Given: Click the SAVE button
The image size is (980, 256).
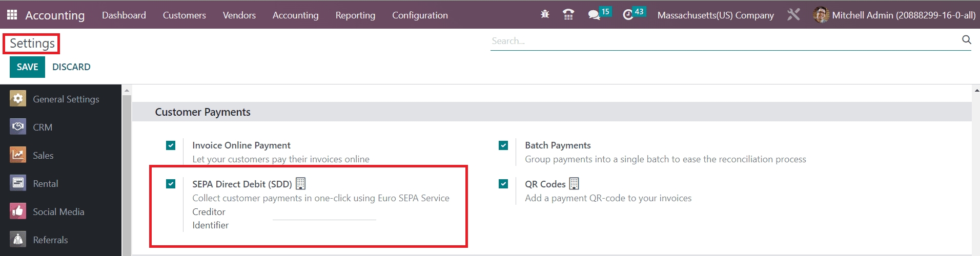Looking at the screenshot, I should tap(27, 67).
